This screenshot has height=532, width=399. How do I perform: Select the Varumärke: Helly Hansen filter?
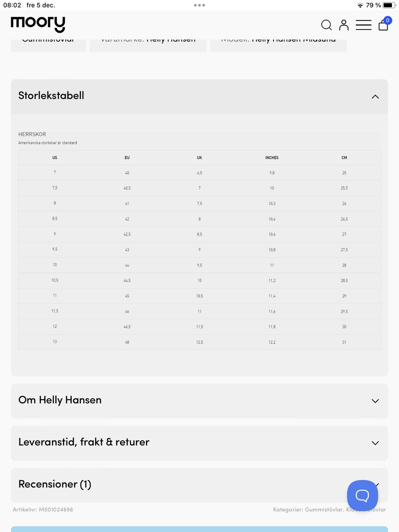tap(148, 42)
